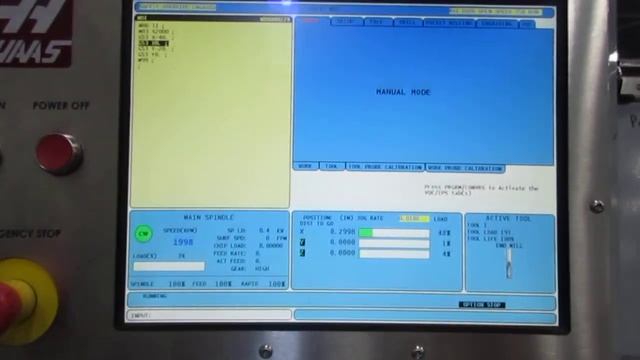Click the Y axis label icon
Image resolution: width=640 pixels, height=360 pixels.
(302, 242)
